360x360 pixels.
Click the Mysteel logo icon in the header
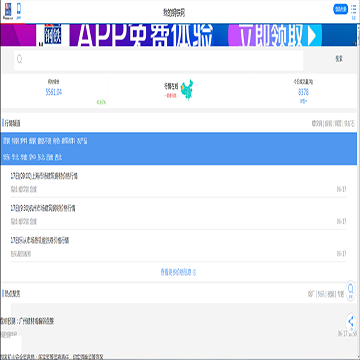coord(7,11)
